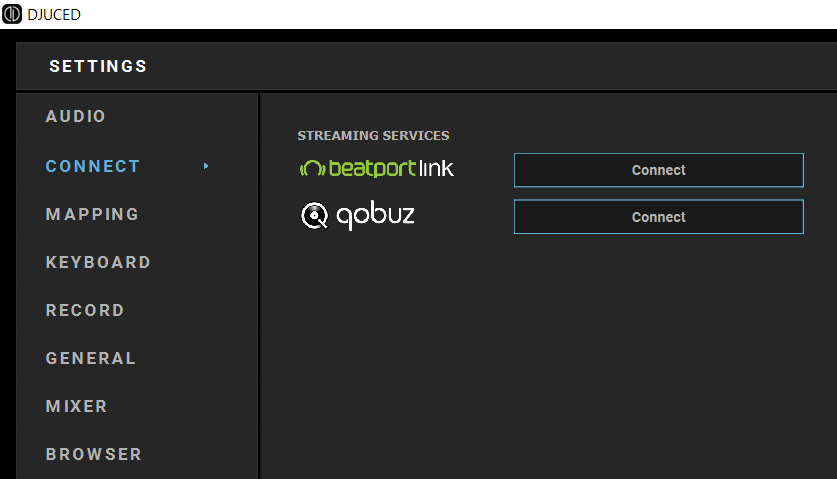This screenshot has height=479, width=837.
Task: Click the Streaming Services heading
Action: coord(373,136)
